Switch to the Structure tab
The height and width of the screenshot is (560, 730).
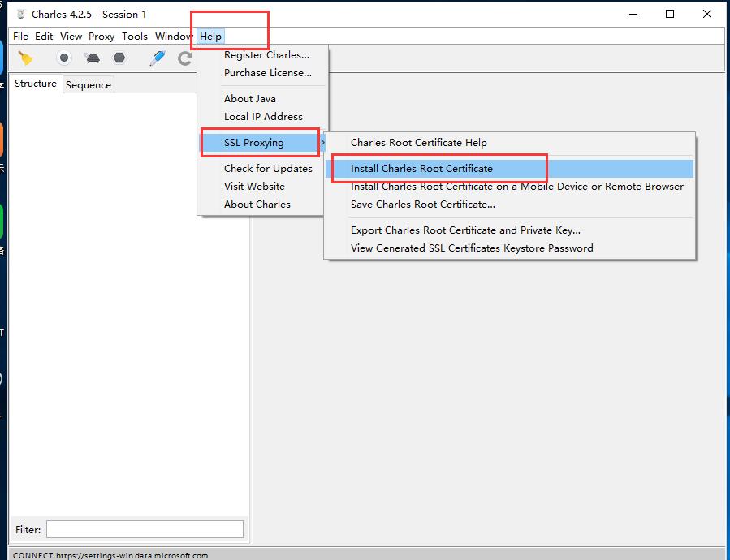(36, 84)
